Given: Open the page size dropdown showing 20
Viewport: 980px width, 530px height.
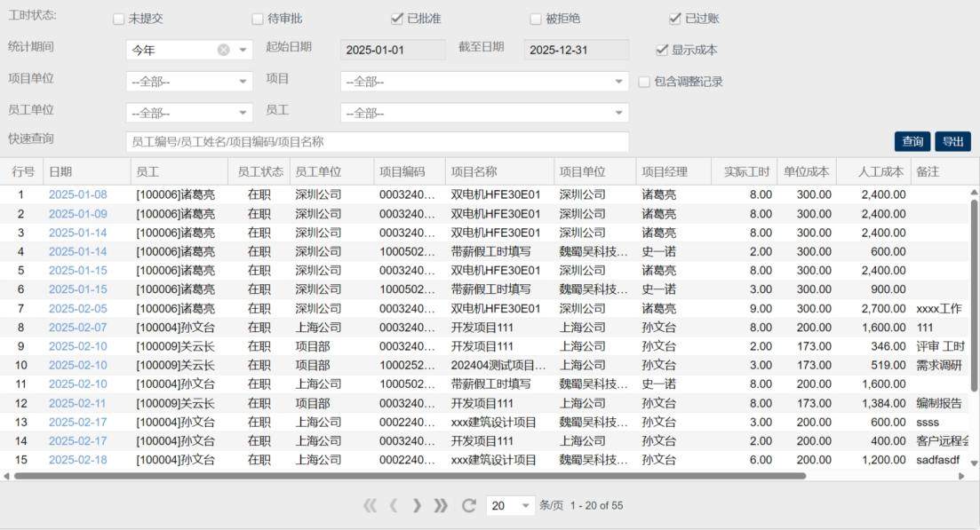Looking at the screenshot, I should (x=511, y=505).
